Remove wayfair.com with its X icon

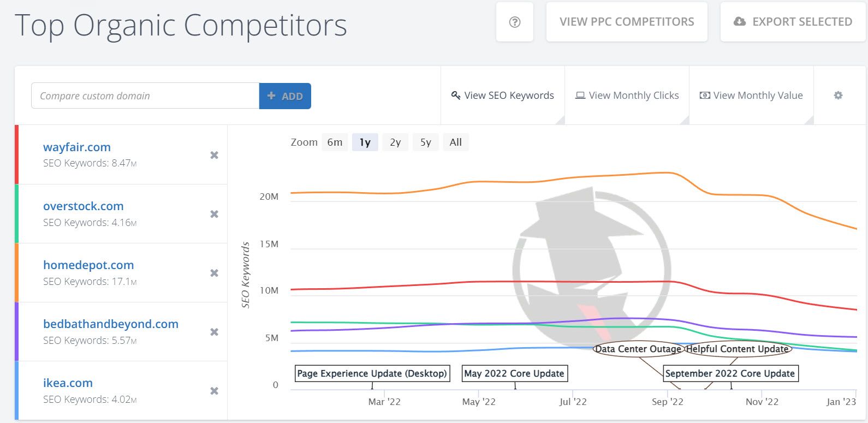tap(214, 155)
